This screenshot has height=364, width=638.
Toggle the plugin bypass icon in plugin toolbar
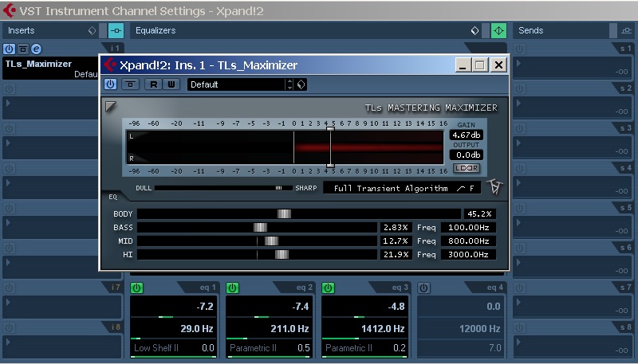130,84
